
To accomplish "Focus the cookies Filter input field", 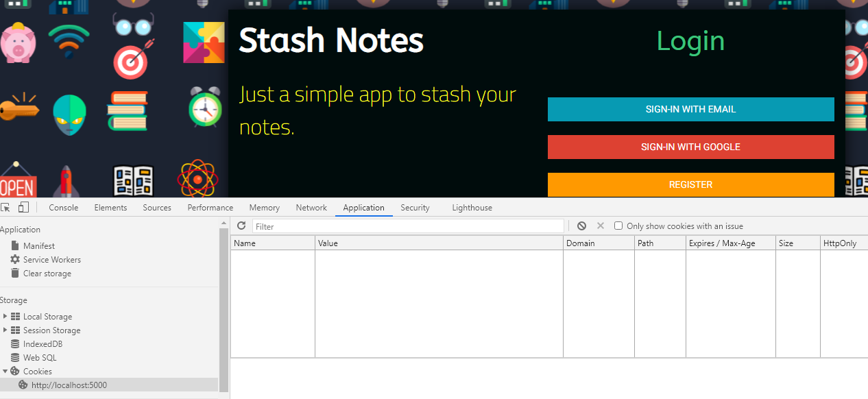I will pos(408,226).
